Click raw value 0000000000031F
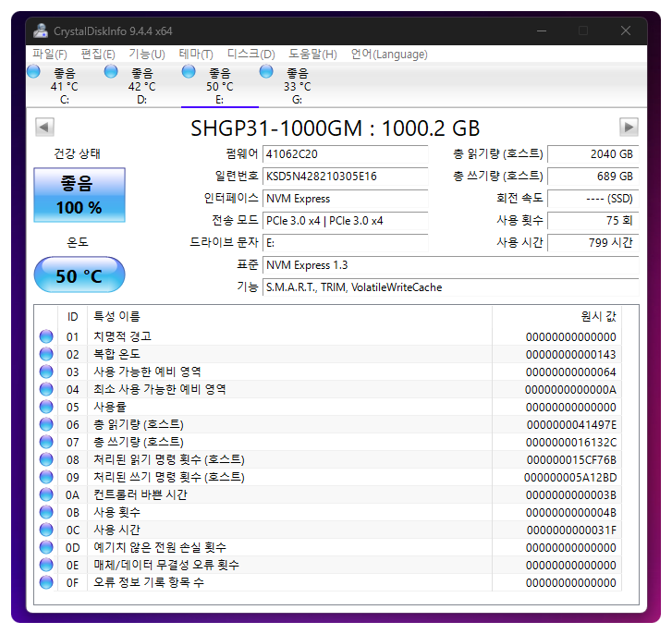Screen dimensions: 672x634 click(x=572, y=530)
